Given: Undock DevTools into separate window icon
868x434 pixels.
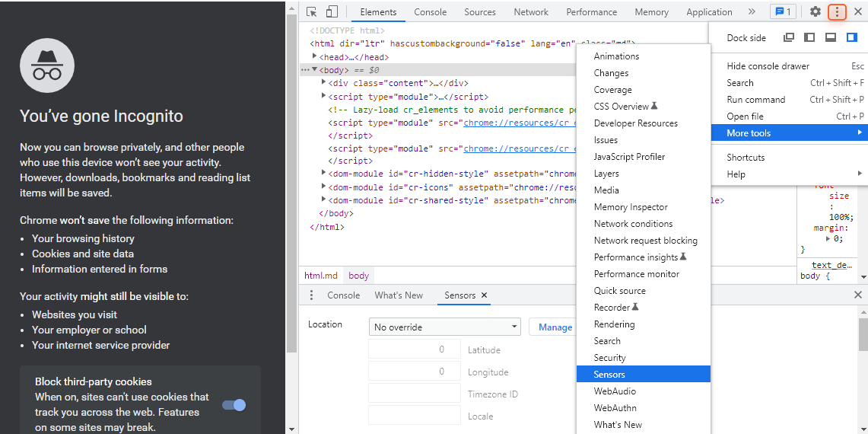Looking at the screenshot, I should (789, 37).
